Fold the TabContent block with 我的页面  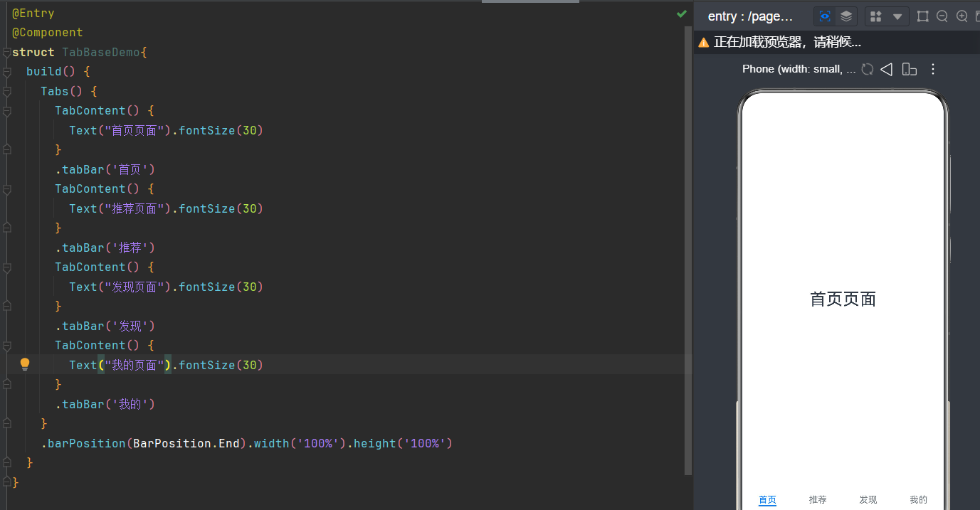6,345
